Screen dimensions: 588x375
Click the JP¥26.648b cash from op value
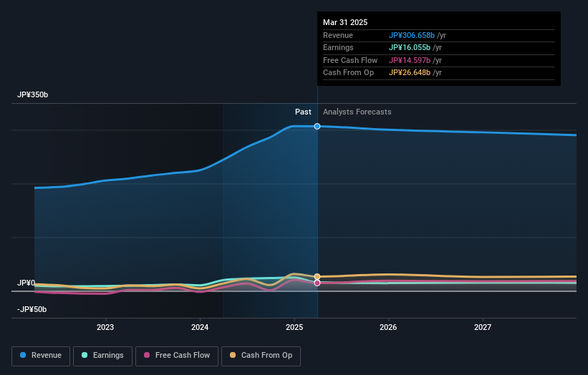410,73
